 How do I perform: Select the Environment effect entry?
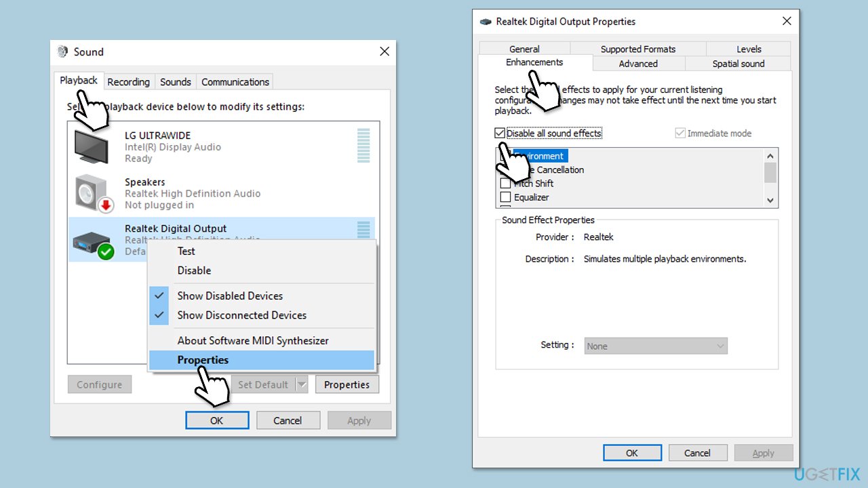click(x=539, y=156)
